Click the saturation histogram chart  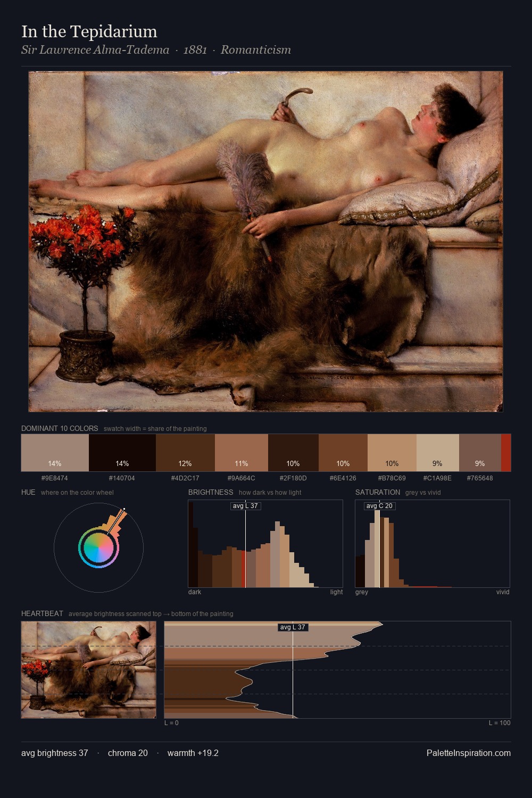click(x=433, y=544)
